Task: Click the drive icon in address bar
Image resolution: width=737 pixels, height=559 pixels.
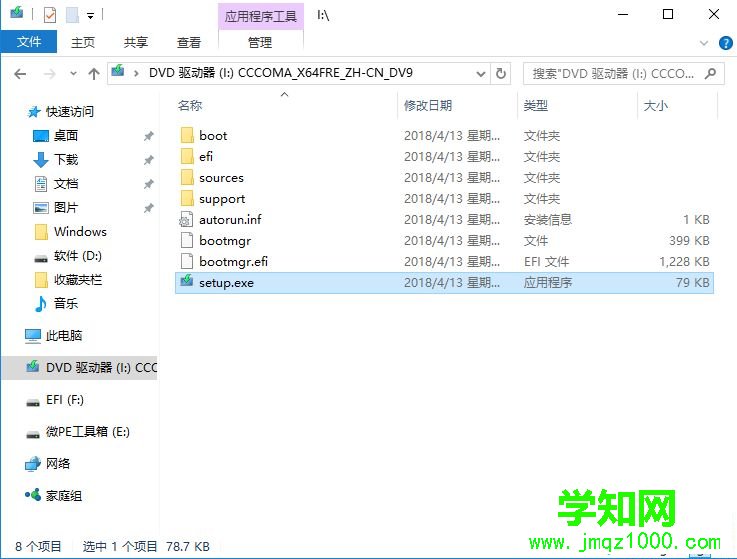Action: [118, 71]
